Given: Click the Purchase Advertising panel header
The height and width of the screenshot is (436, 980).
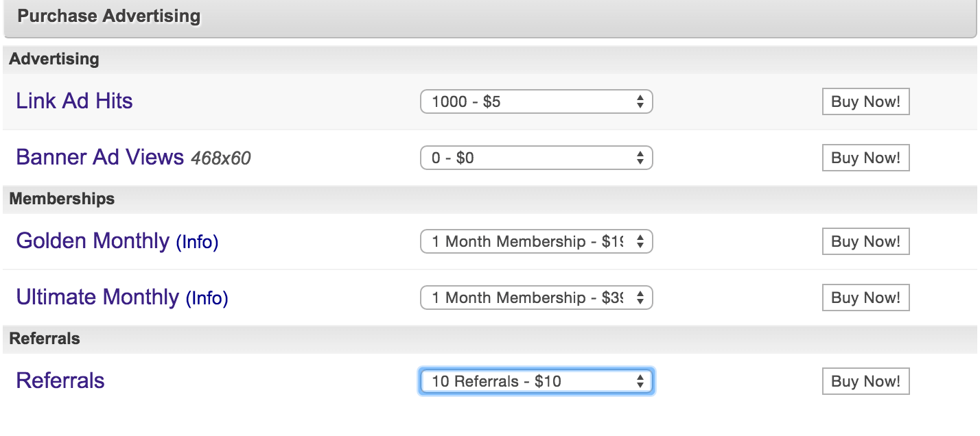Looking at the screenshot, I should [489, 19].
